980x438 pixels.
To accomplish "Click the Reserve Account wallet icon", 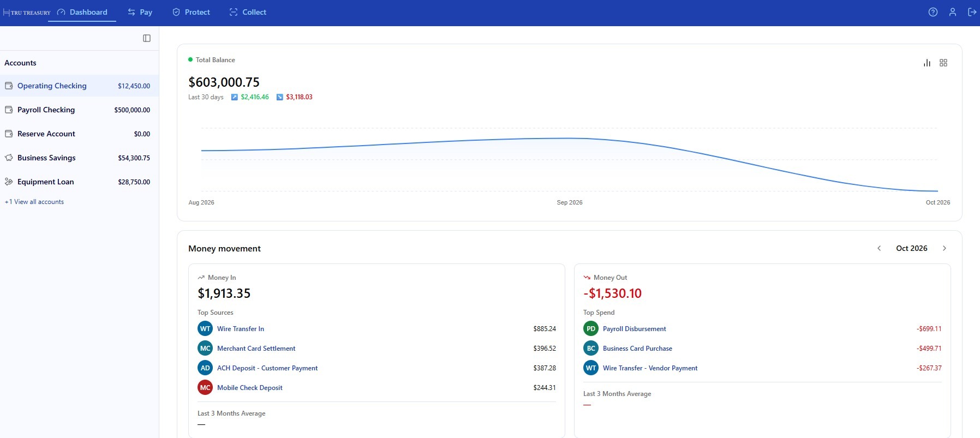I will [x=9, y=134].
